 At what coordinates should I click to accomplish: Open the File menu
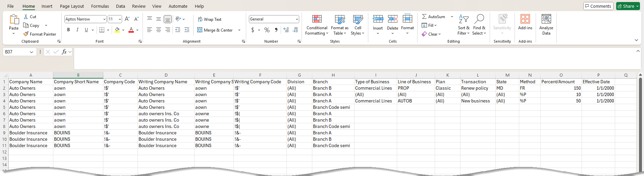[x=10, y=6]
